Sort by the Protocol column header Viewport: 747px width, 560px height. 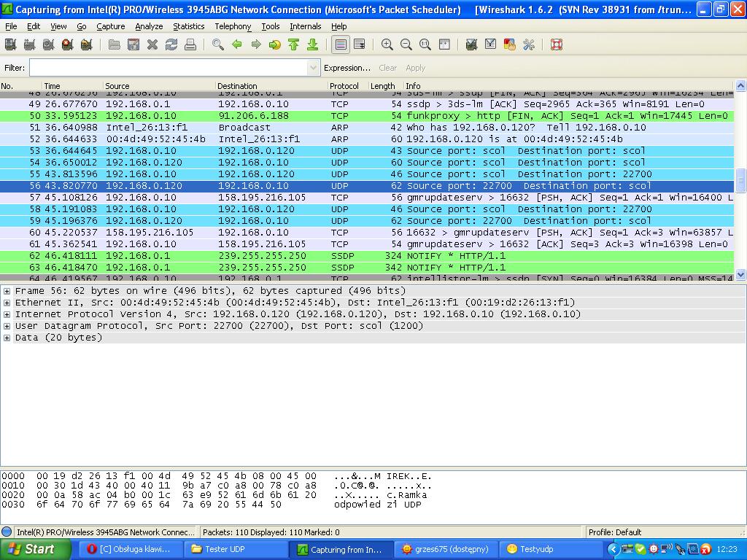(348, 86)
